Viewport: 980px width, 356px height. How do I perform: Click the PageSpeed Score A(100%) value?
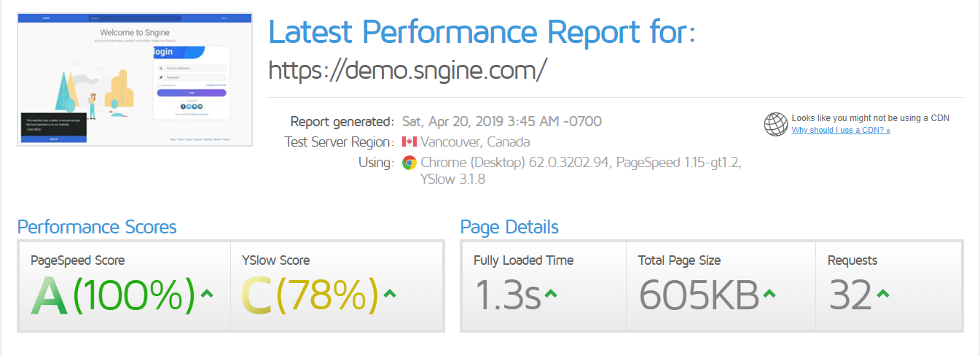point(114,295)
